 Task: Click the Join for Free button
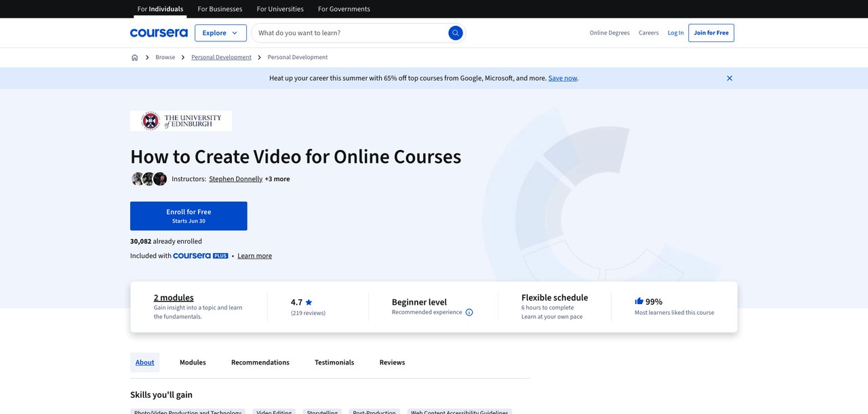[711, 33]
